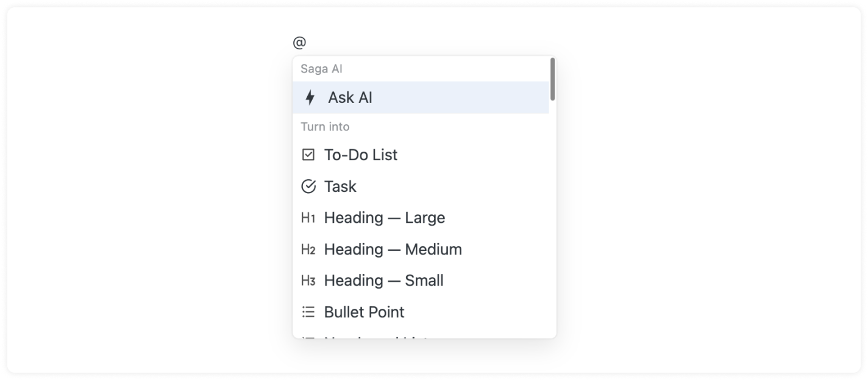The height and width of the screenshot is (380, 868).
Task: Click the lightning bolt Ask AI icon
Action: coord(310,97)
